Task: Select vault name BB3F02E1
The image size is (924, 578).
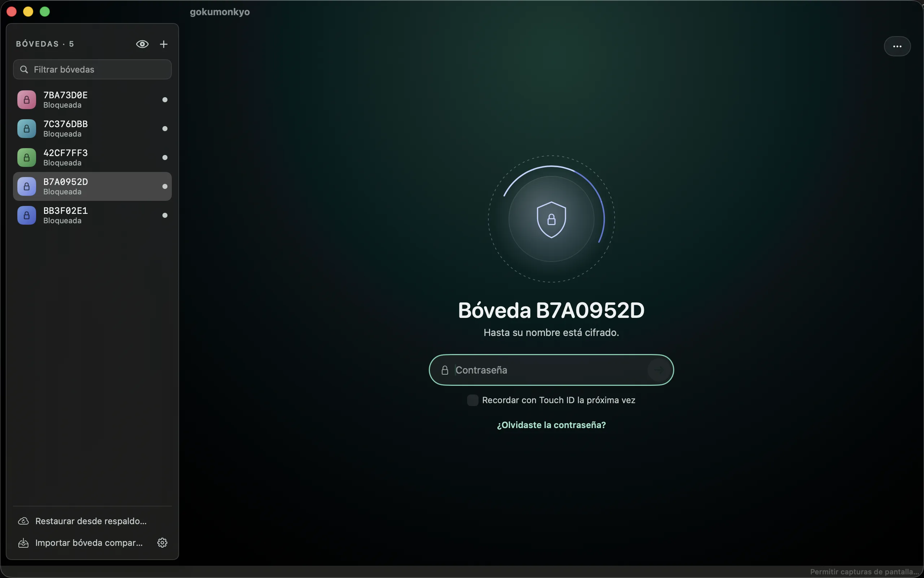Action: (x=66, y=211)
